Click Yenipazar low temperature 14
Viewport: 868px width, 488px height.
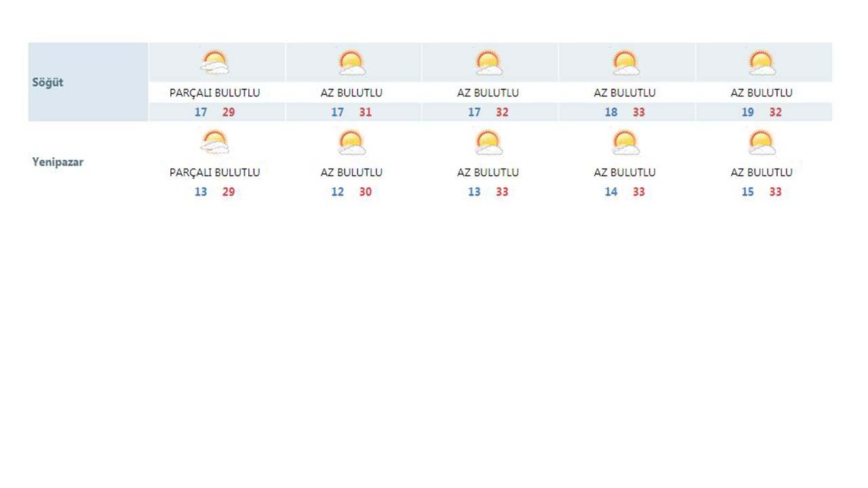tap(611, 192)
